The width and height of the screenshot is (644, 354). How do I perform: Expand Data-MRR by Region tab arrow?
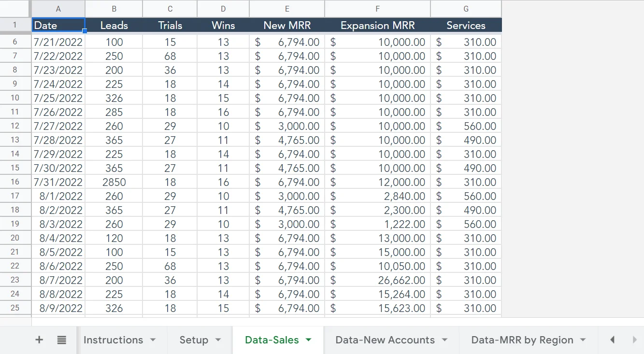[583, 340]
